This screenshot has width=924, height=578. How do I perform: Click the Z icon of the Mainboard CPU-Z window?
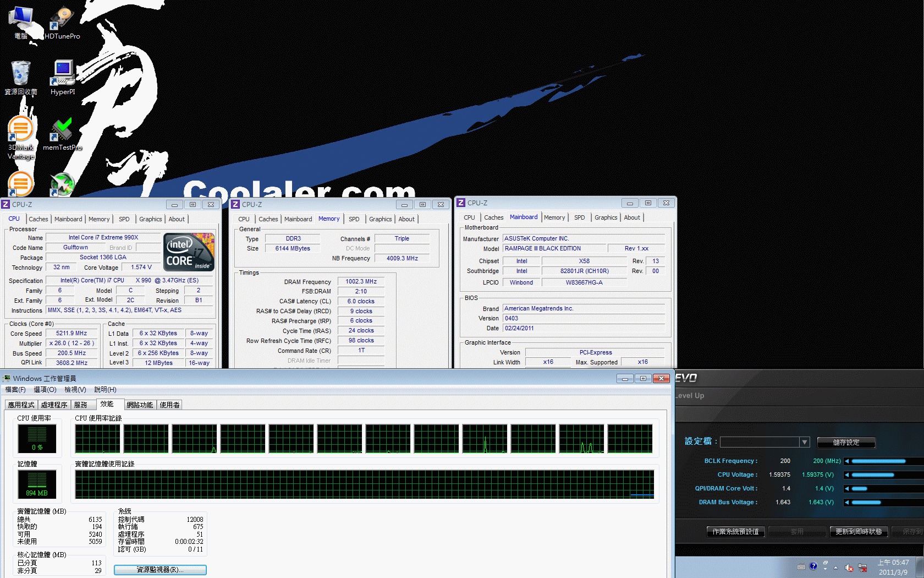click(x=461, y=203)
